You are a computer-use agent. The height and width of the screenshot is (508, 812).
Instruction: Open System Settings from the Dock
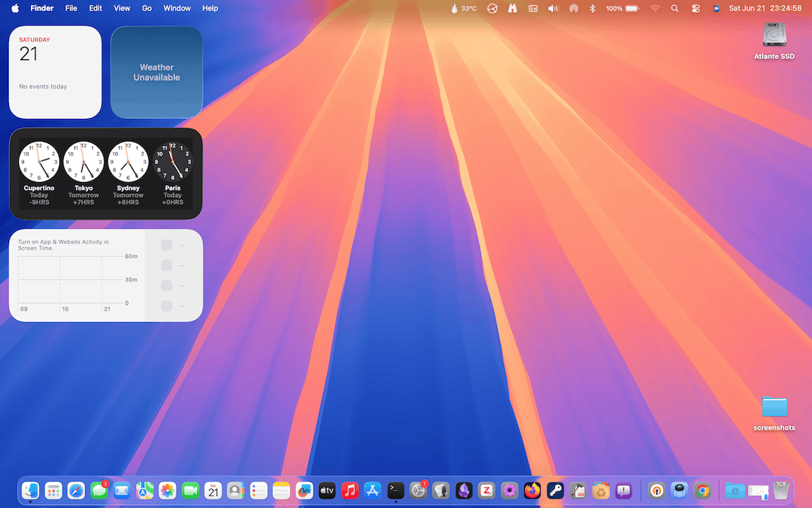click(x=418, y=491)
